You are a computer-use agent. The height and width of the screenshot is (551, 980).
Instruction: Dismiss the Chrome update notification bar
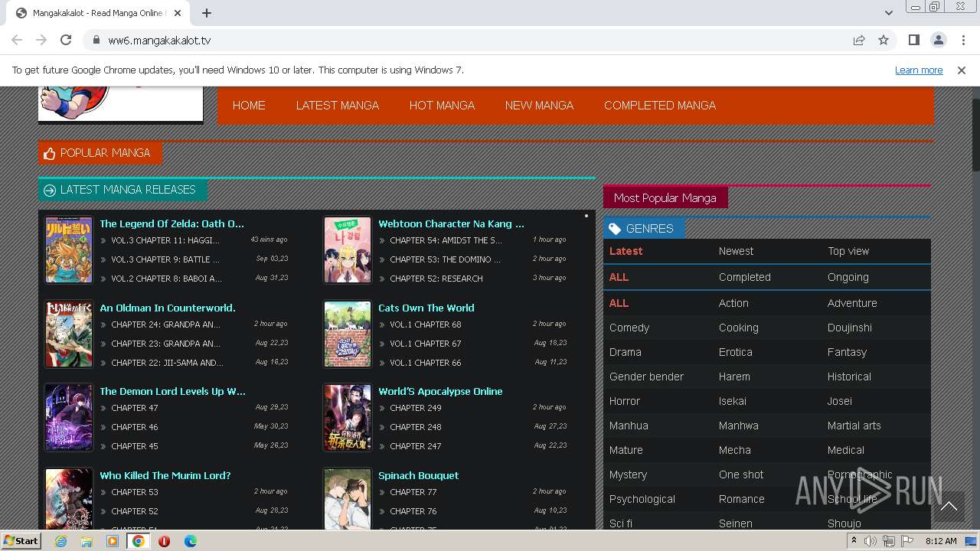tap(962, 70)
